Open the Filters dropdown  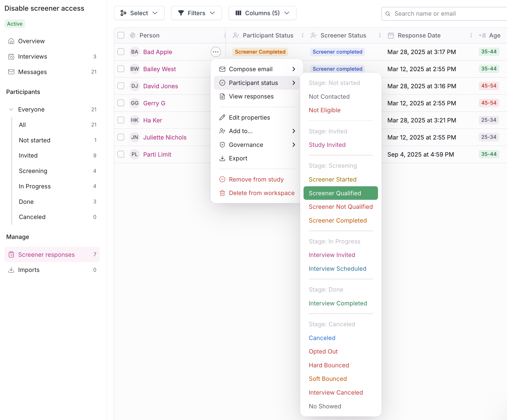coord(196,13)
